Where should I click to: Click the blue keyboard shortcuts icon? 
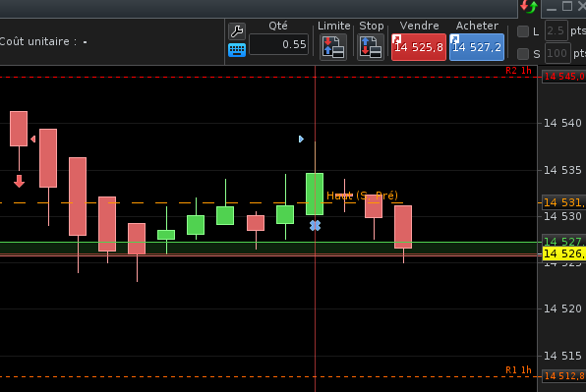[237, 50]
